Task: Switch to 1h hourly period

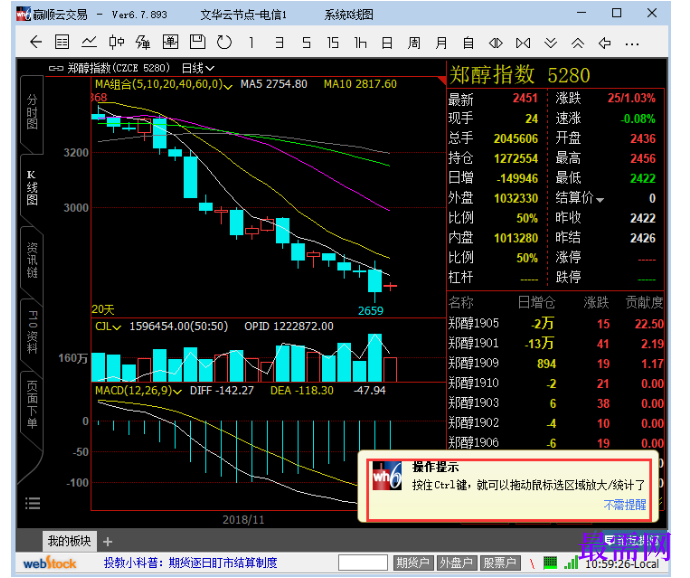Action: tap(360, 43)
